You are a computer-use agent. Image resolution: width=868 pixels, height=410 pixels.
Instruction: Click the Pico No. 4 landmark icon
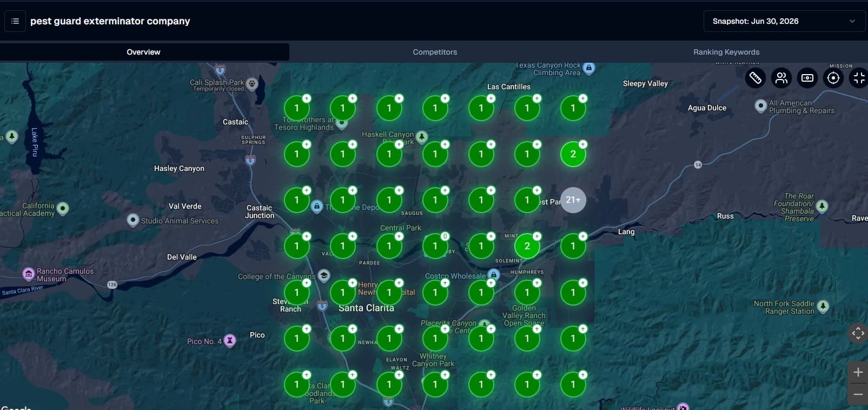pos(230,341)
